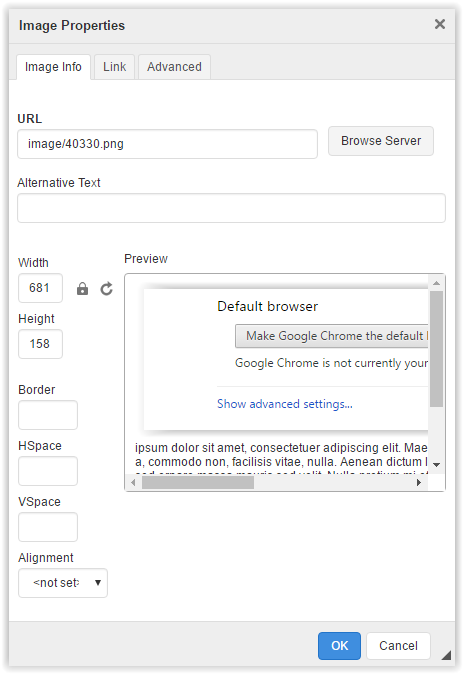This screenshot has height=674, width=463.
Task: Focus the URL input field
Action: (167, 144)
